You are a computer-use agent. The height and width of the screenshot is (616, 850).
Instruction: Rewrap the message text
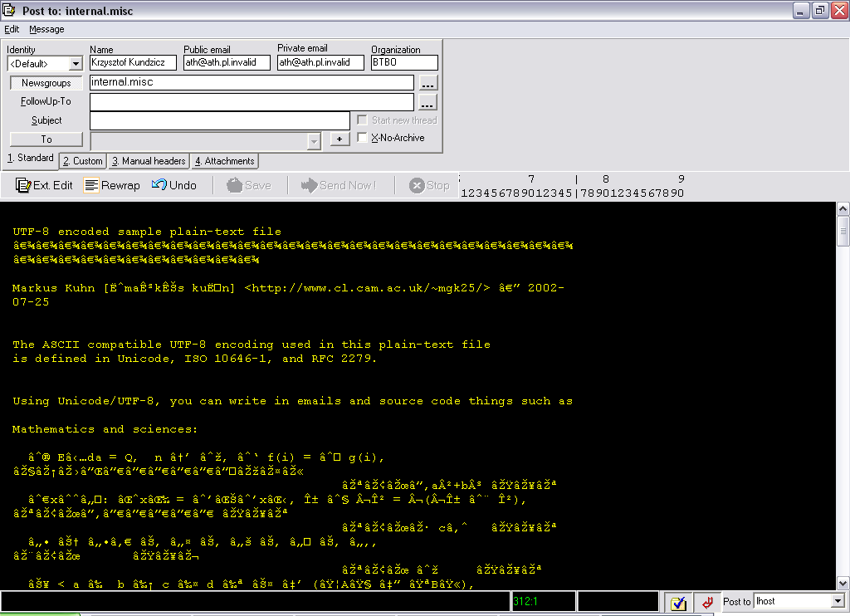click(x=112, y=185)
